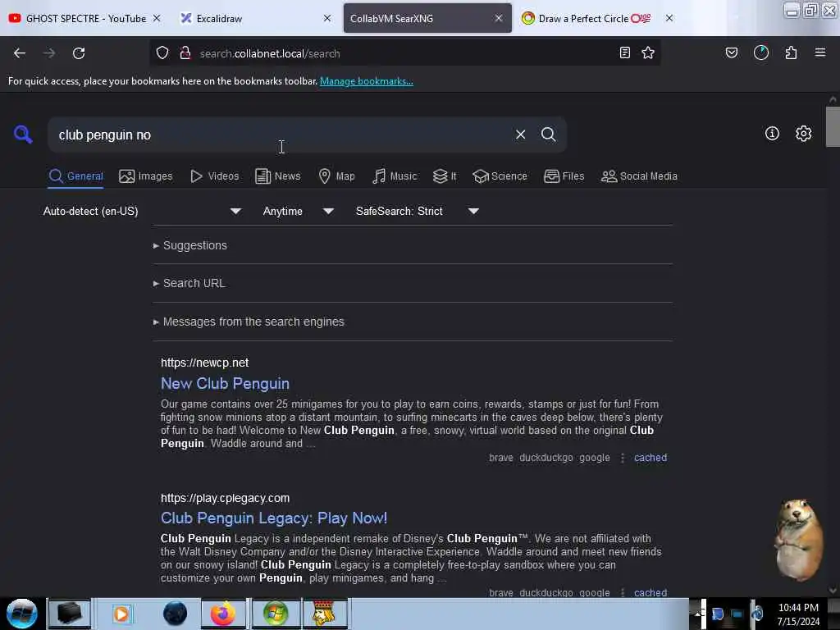This screenshot has width=840, height=630.
Task: Select the Videos search category
Action: click(215, 176)
